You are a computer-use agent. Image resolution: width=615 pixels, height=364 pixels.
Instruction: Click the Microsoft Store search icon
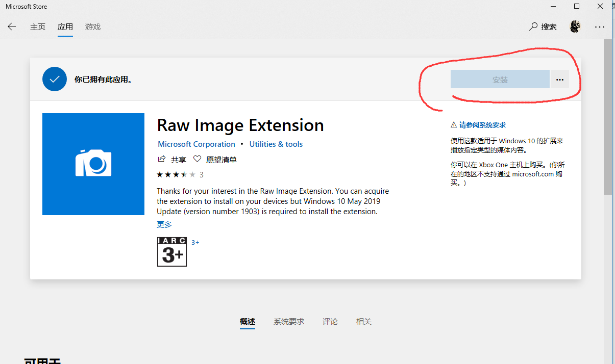coord(533,26)
